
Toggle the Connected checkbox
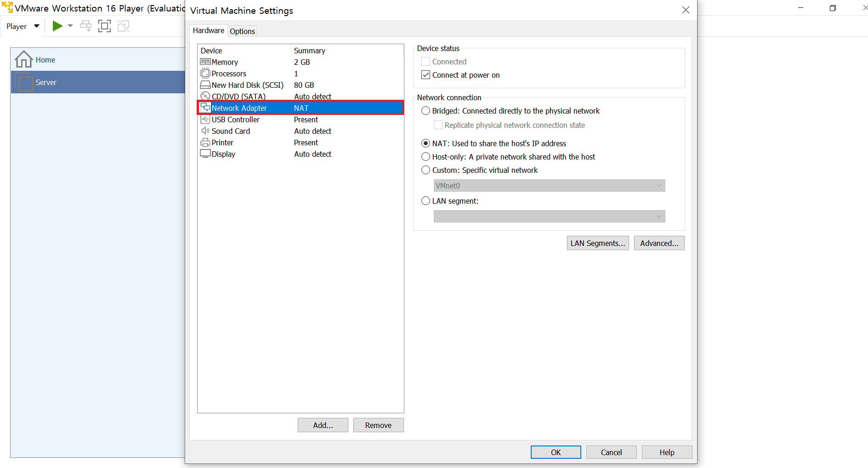coord(426,62)
